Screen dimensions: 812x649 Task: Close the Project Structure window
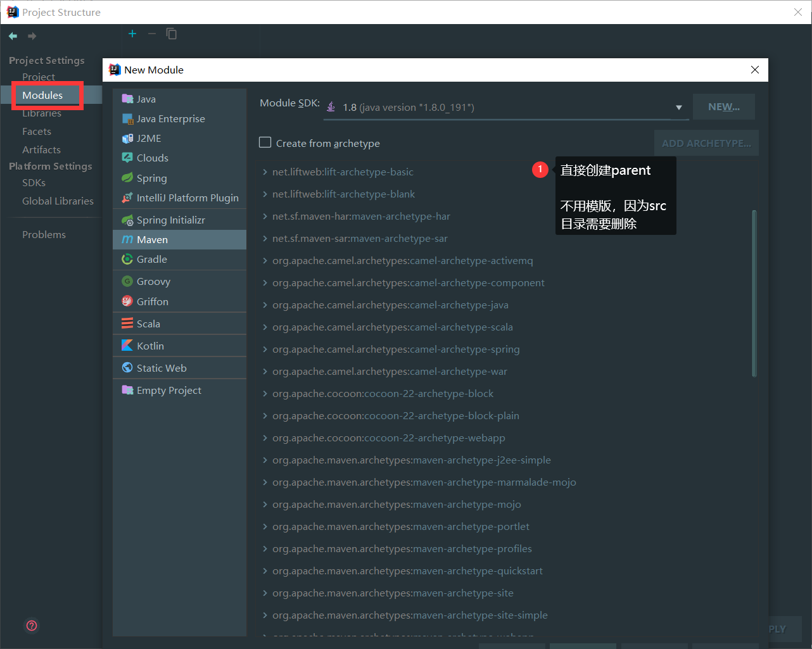click(x=798, y=12)
